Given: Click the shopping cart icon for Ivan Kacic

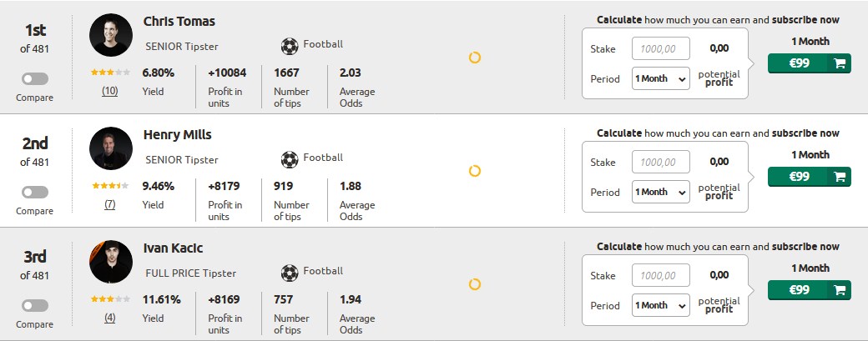Looking at the screenshot, I should point(840,290).
